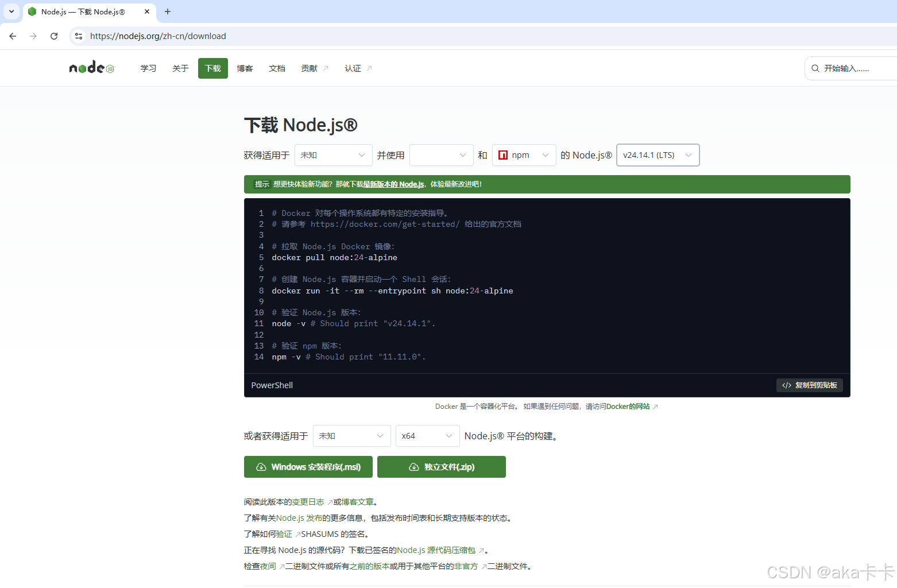Open the 变更日志 link
897x588 pixels.
point(308,502)
